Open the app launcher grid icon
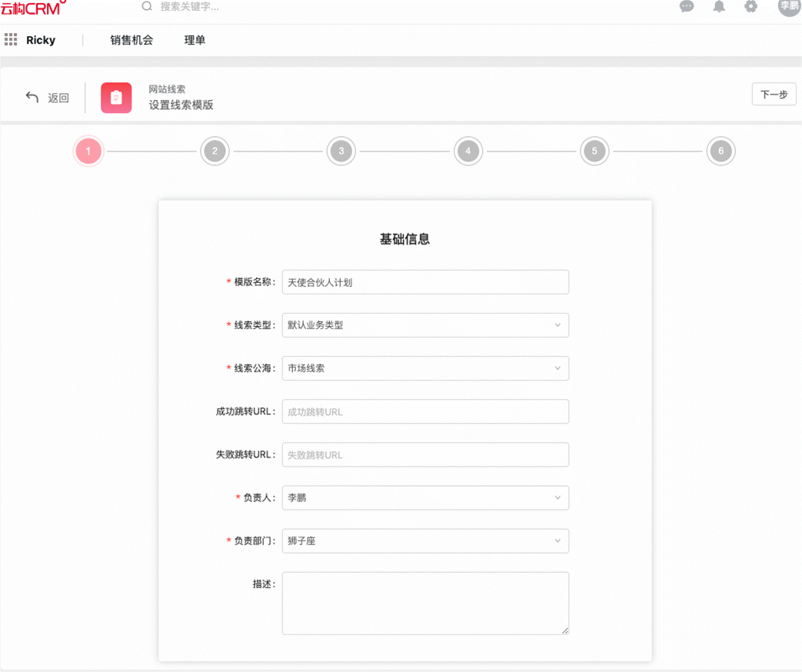802x672 pixels. point(11,40)
